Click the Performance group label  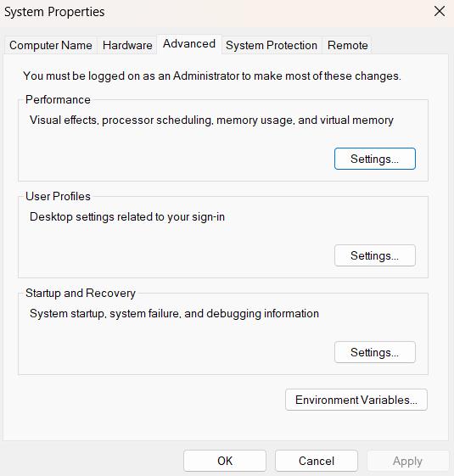pos(58,99)
